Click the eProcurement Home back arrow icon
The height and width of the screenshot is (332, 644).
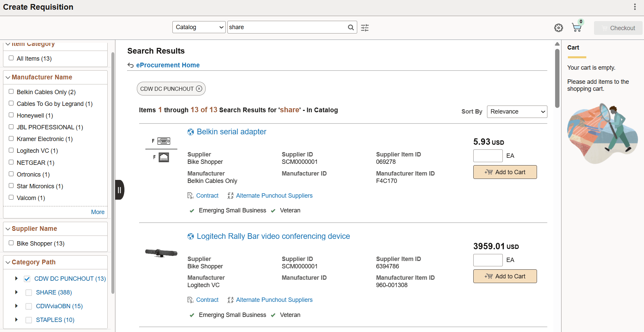point(130,65)
